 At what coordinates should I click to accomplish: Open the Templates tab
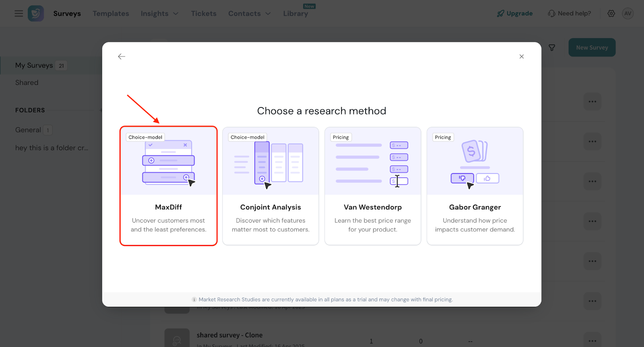(x=111, y=14)
